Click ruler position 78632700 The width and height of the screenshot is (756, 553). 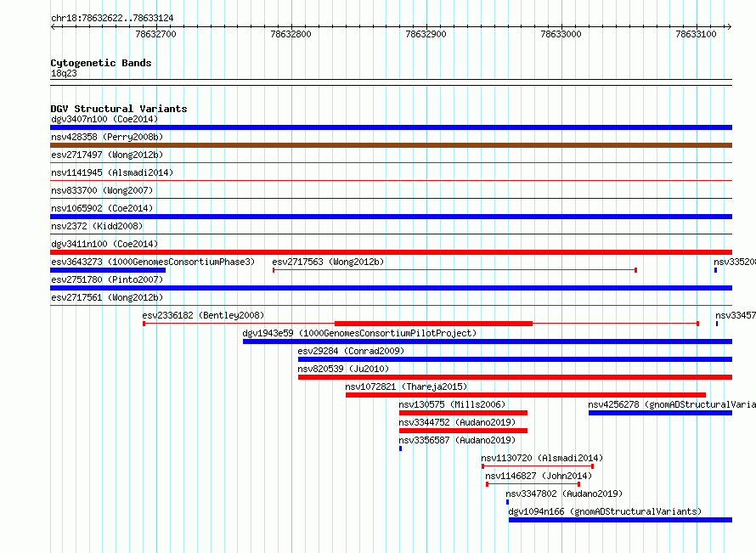click(x=155, y=34)
